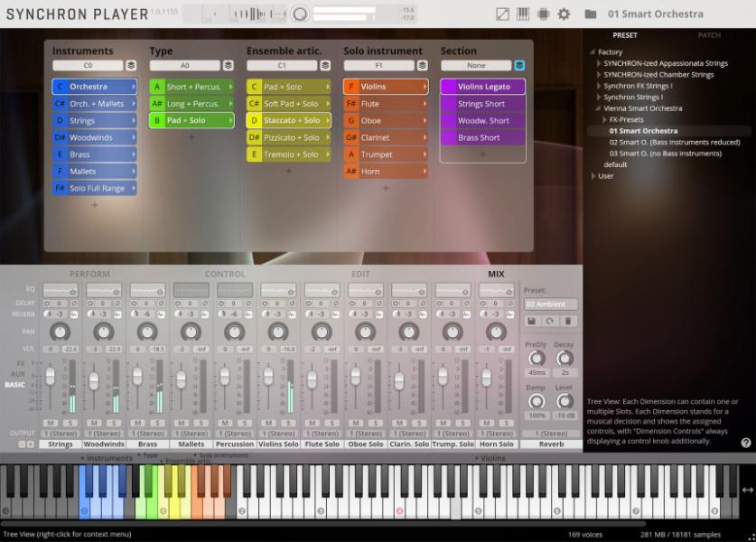Select the Woodwinds instrument slot
This screenshot has height=542, width=756.
pos(94,137)
